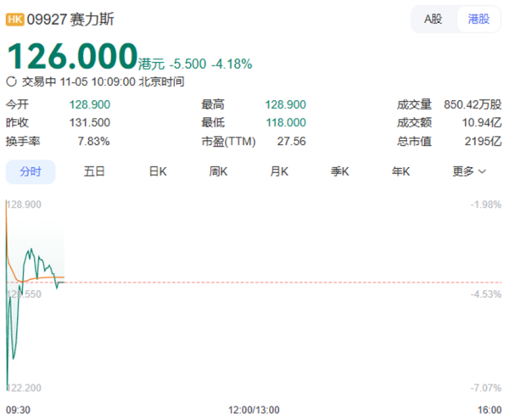This screenshot has width=509, height=420.
Task: Select the 五日 chart tab
Action: tap(94, 171)
